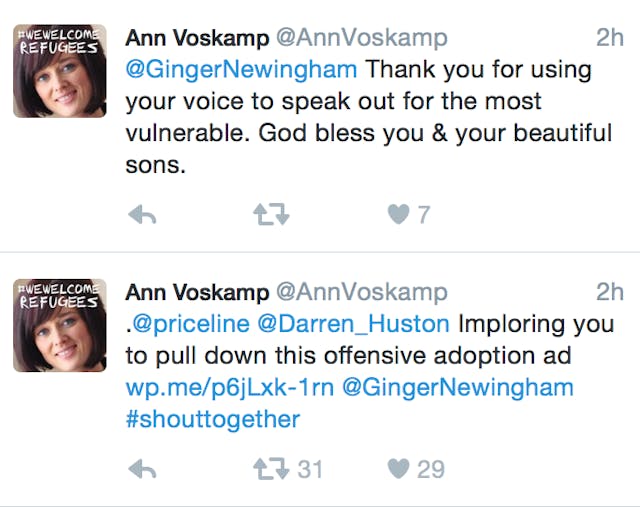Like the tweet with 29 likes
This screenshot has width=640, height=507.
pos(398,468)
